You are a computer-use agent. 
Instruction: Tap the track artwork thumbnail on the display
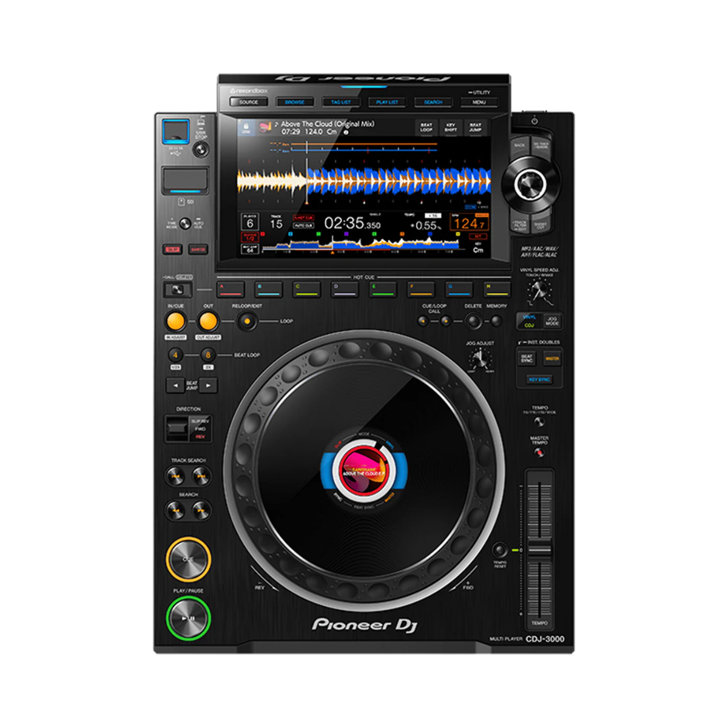pyautogui.click(x=265, y=127)
